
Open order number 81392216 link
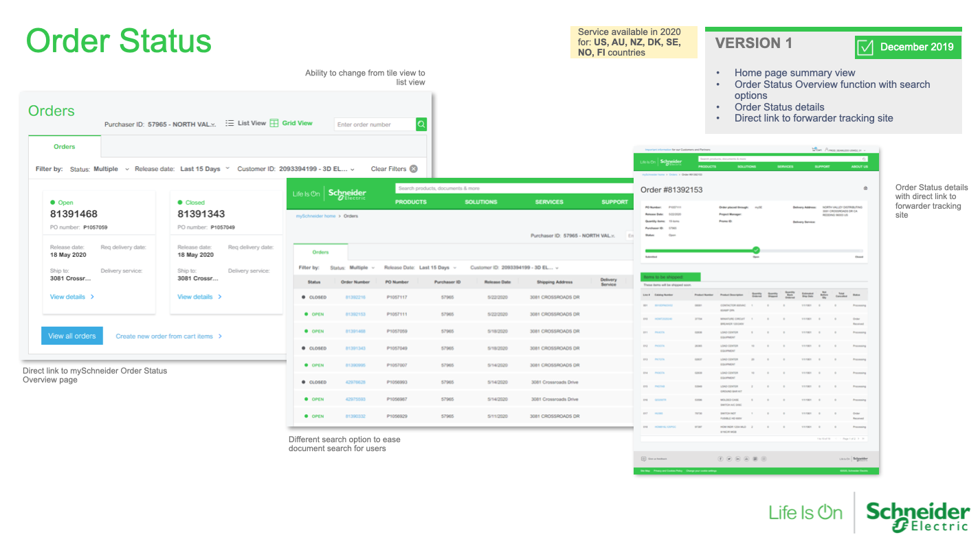click(x=355, y=297)
